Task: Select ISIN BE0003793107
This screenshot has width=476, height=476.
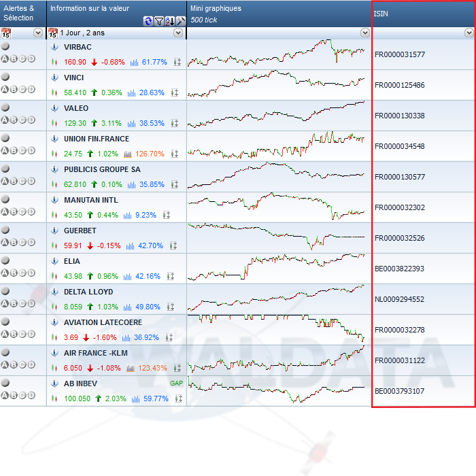Action: pyautogui.click(x=399, y=391)
